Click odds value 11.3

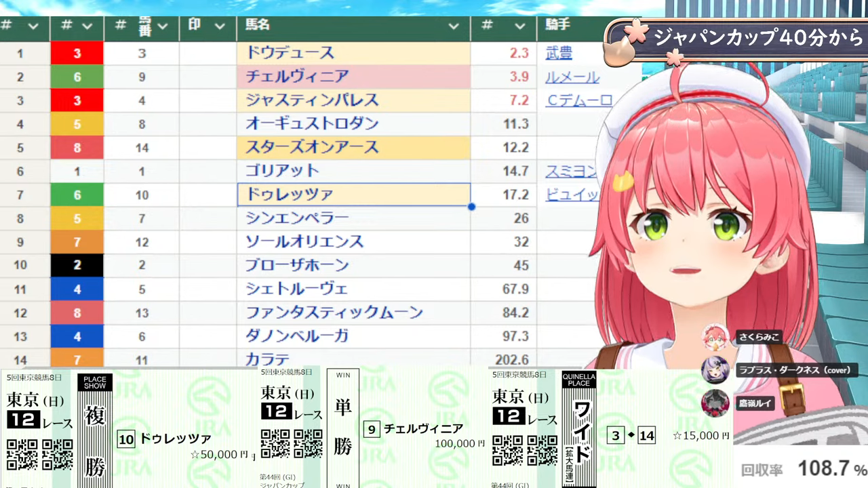pos(516,124)
